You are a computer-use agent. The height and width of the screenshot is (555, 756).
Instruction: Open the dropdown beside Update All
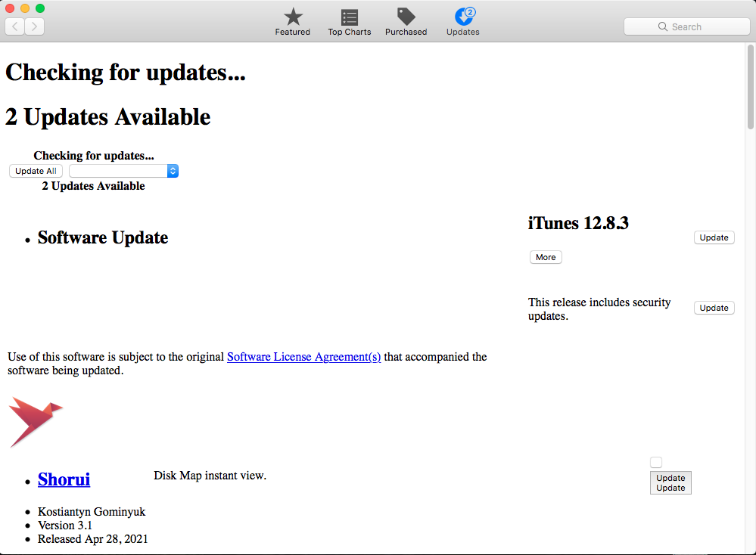coord(124,171)
